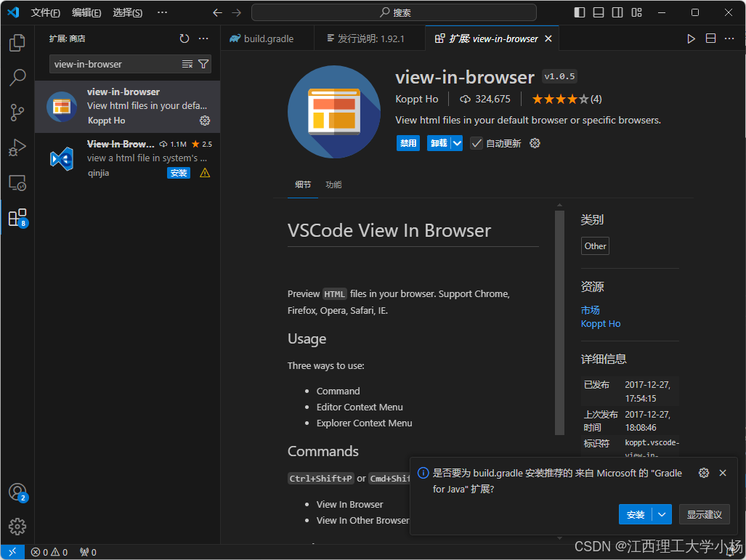Image resolution: width=746 pixels, height=560 pixels.
Task: Toggle primary side bar layout icon
Action: (x=579, y=13)
